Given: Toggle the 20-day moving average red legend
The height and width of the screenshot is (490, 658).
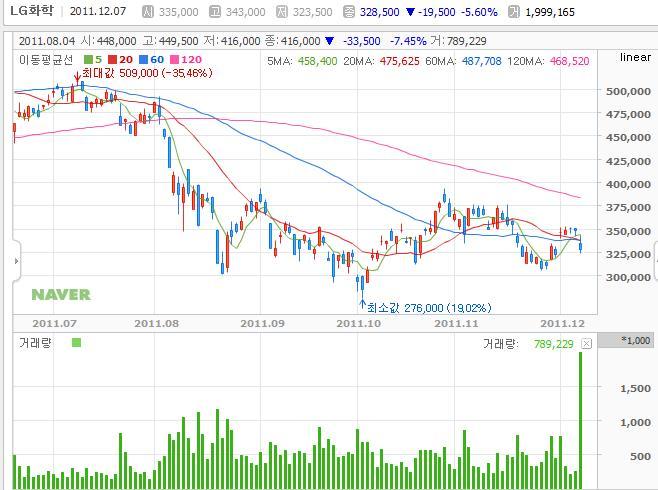Looking at the screenshot, I should point(114,60).
